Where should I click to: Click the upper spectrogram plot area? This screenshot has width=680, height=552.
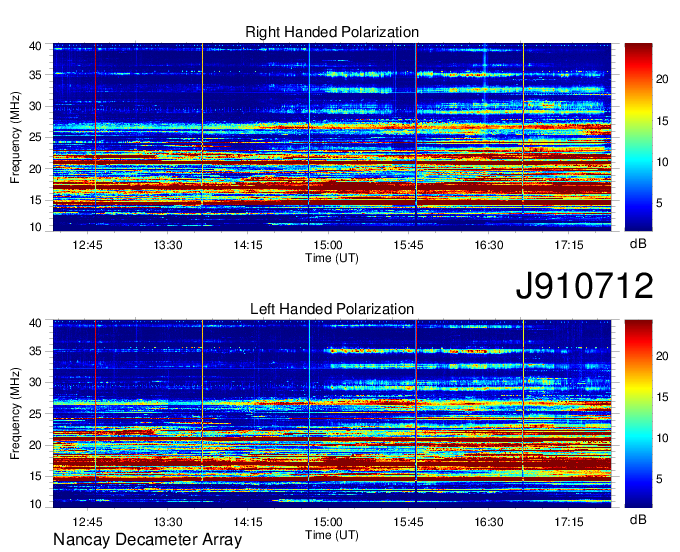tap(332, 137)
